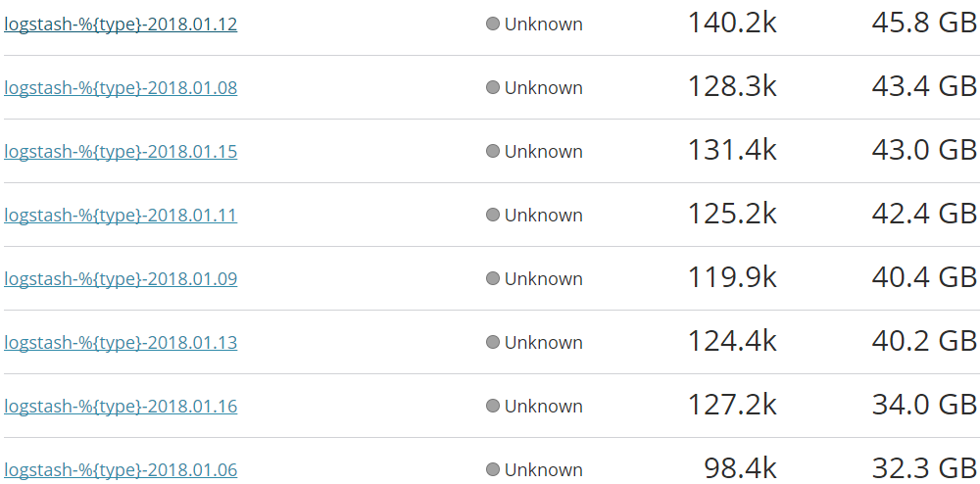980x484 pixels.
Task: Open the logstash-%{type}-2018.01.16 index link
Action: pos(121,407)
